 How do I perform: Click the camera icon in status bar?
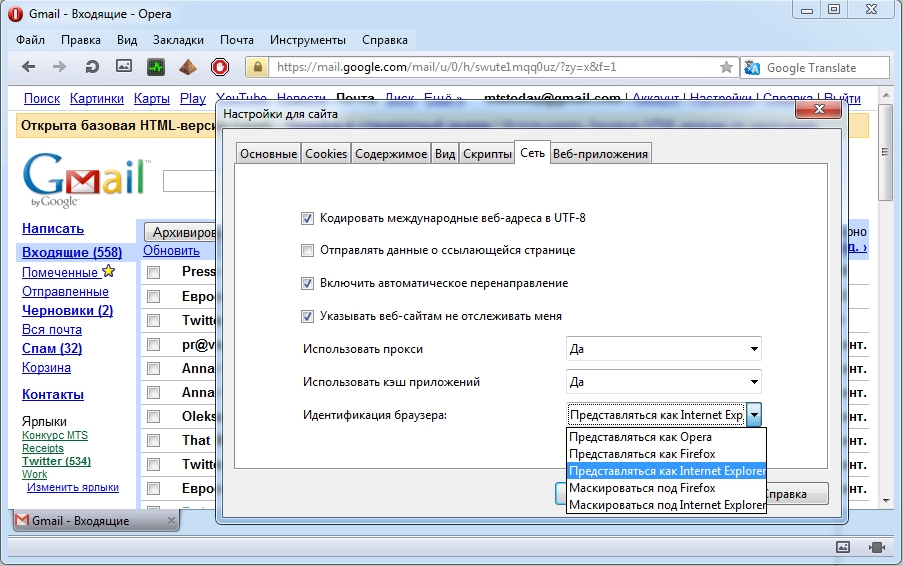coord(876,547)
